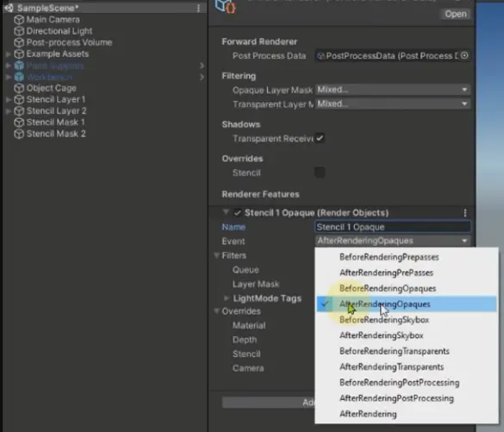This screenshot has height=432, width=504.
Task: Select Post-process Volume in hierarchy
Action: point(69,42)
